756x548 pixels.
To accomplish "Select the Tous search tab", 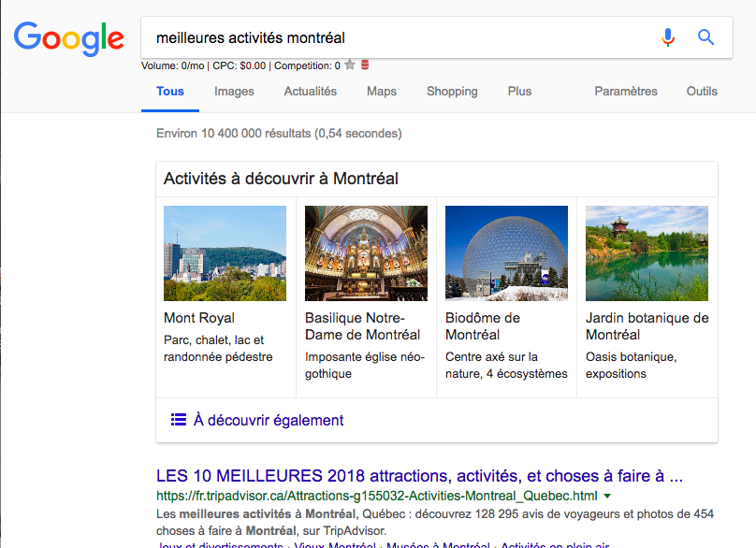I will (x=170, y=91).
